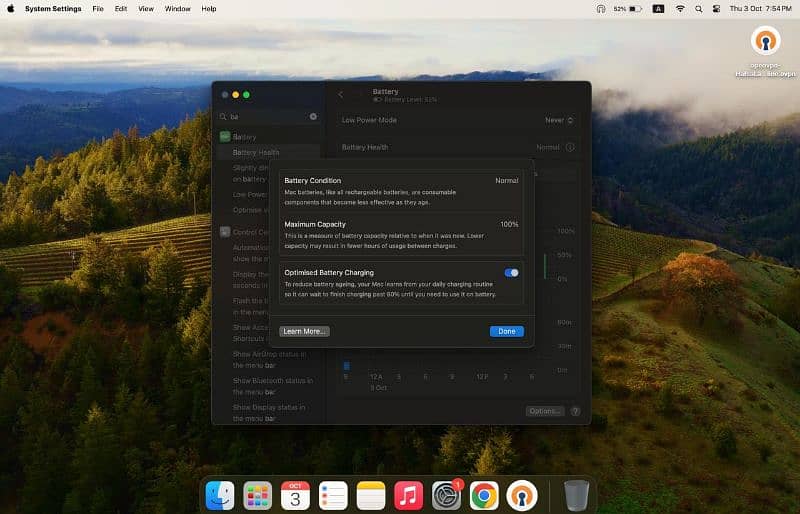Open Google Chrome from the Dock
Screen dimensions: 800x514
point(484,495)
